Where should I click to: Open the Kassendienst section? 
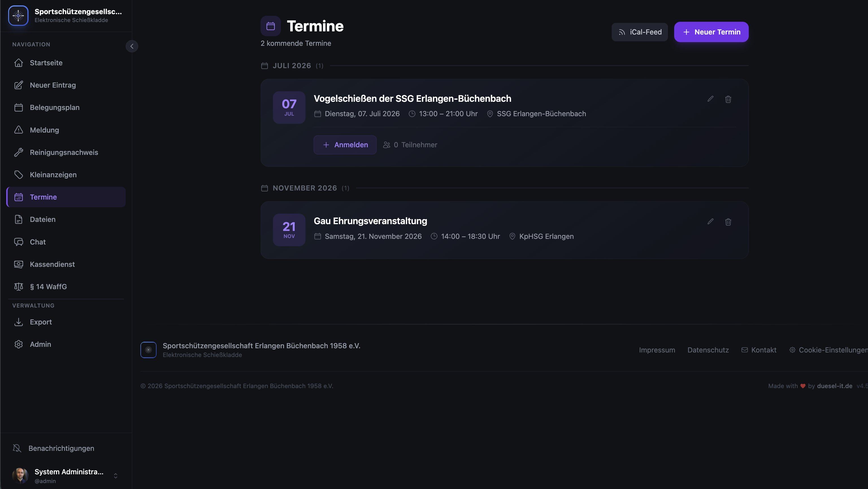(52, 264)
